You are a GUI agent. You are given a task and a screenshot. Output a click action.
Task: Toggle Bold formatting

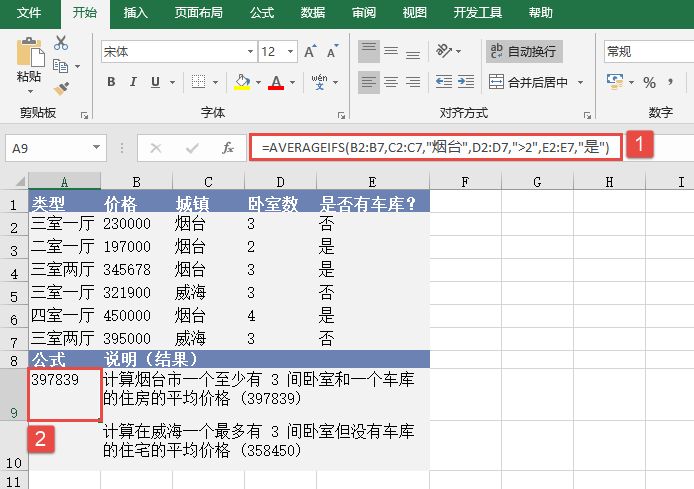click(110, 82)
